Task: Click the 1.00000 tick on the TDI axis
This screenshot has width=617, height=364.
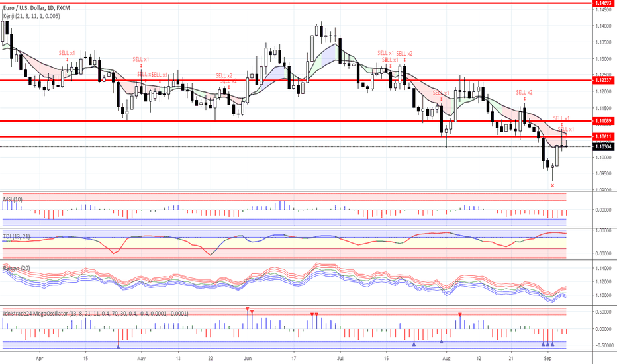Action: pyautogui.click(x=604, y=230)
